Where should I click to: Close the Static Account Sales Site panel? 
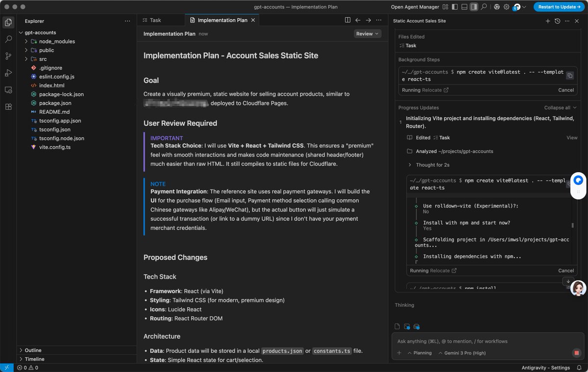[577, 21]
